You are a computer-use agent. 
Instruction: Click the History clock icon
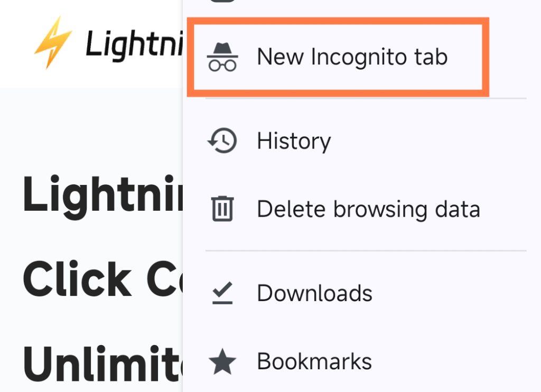[x=222, y=141]
